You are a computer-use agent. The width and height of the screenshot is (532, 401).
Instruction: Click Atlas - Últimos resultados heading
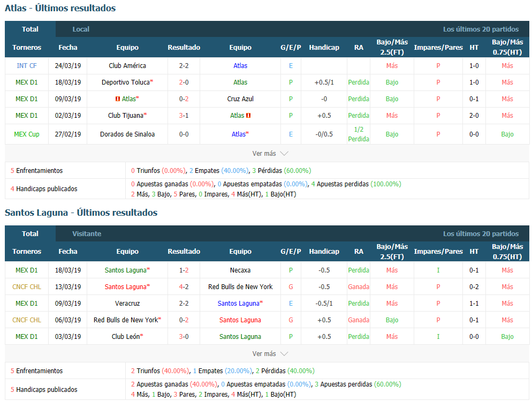pos(60,8)
